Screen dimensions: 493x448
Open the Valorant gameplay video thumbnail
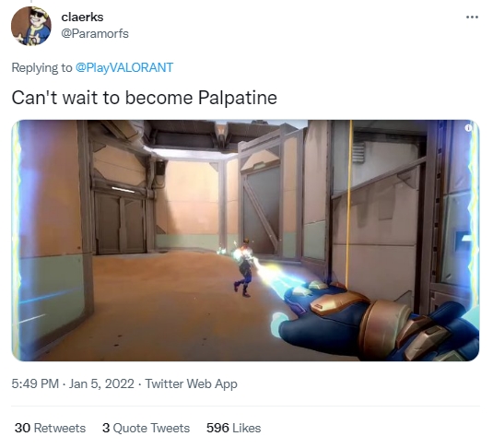coord(245,240)
